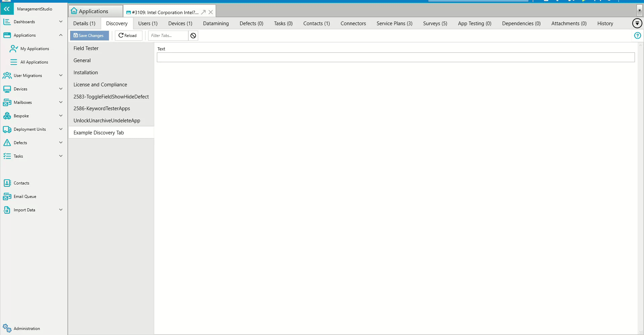The height and width of the screenshot is (335, 644).
Task: Collapse sidebar with double-chevron icon
Action: coord(7,9)
